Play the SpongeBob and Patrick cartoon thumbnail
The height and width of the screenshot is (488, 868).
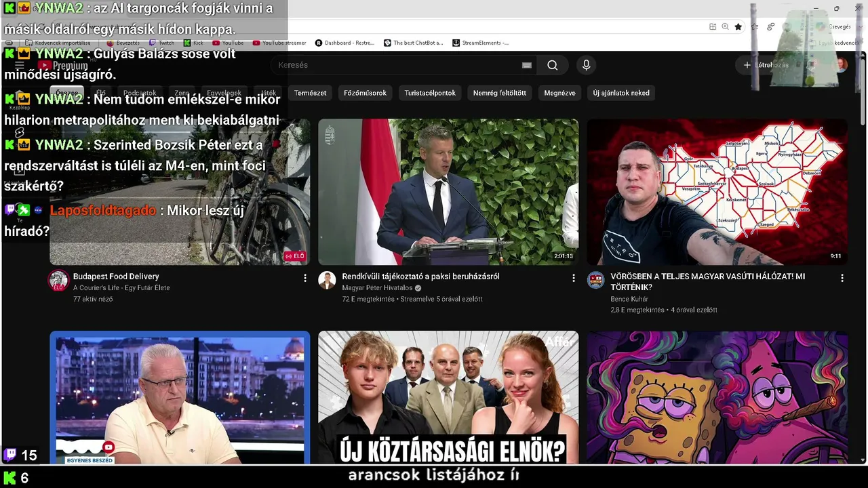(x=717, y=398)
